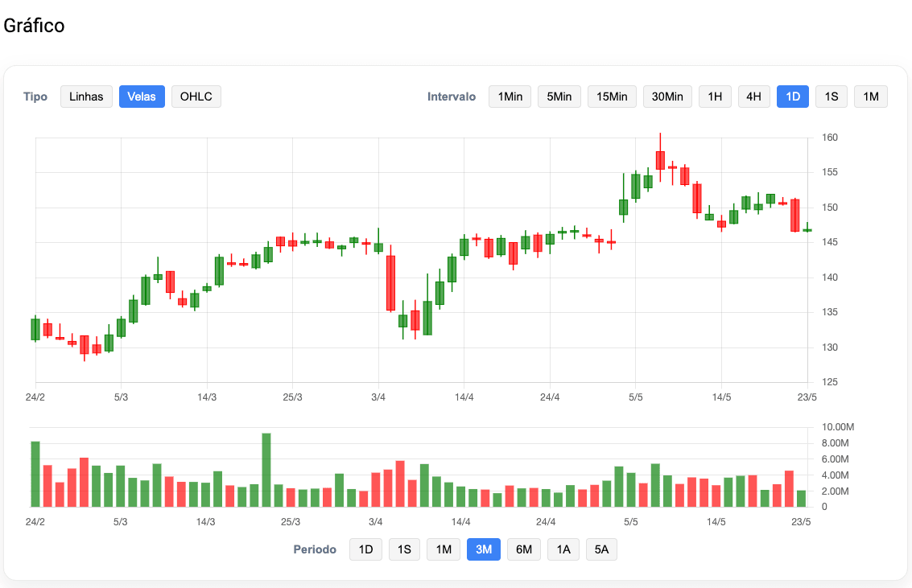The height and width of the screenshot is (588, 912).
Task: Set interval to 1Min
Action: tap(510, 97)
